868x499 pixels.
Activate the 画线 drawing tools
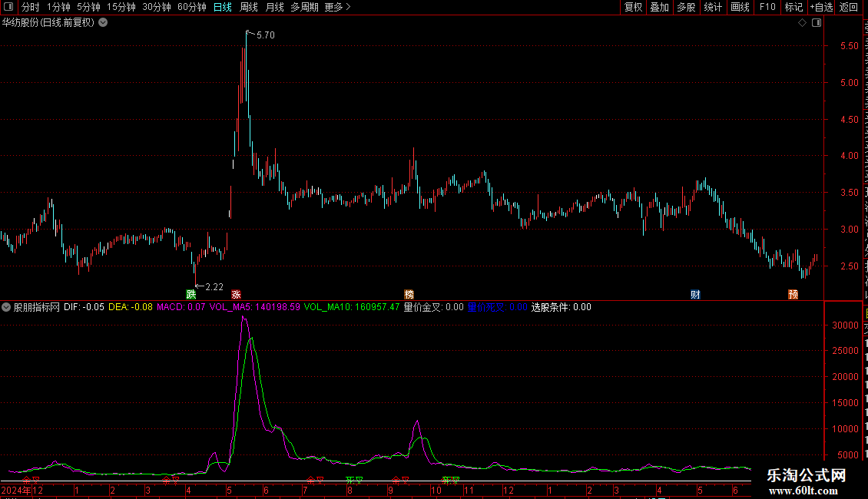(x=740, y=7)
